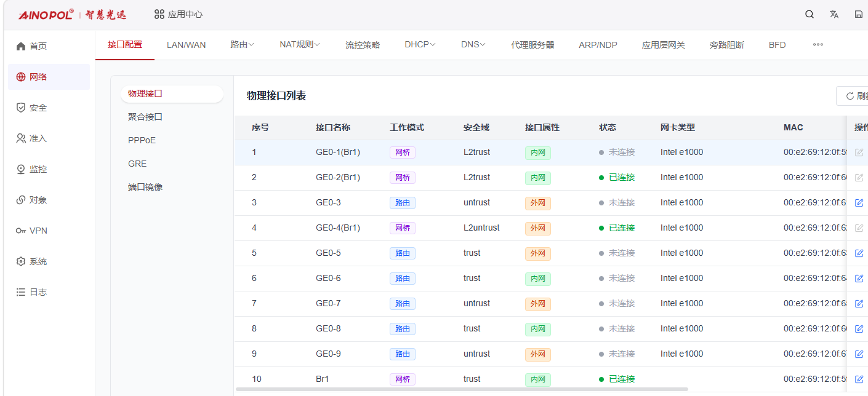
Task: Switch to the LAN/WAN tab
Action: (187, 45)
